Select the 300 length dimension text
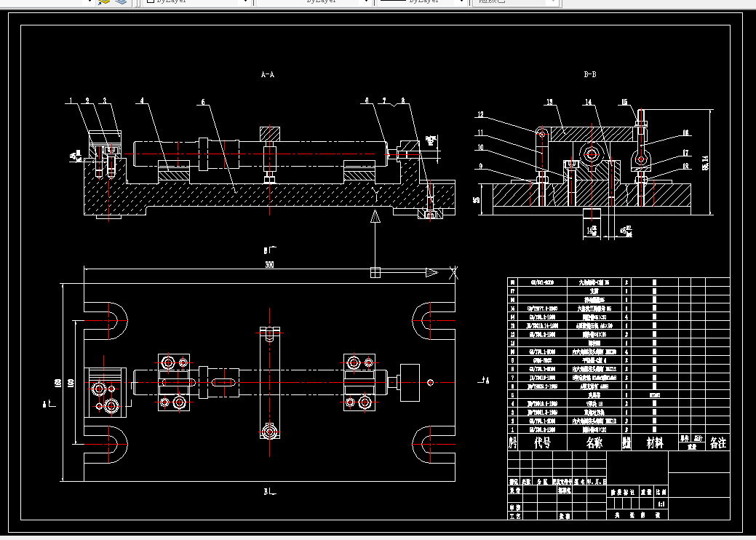This screenshot has height=540, width=756. tap(269, 265)
